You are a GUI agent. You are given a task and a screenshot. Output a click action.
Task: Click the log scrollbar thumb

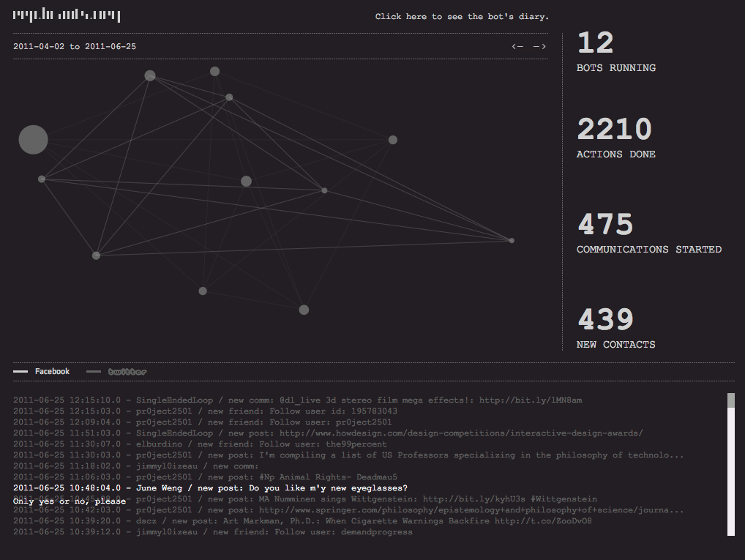[x=730, y=400]
